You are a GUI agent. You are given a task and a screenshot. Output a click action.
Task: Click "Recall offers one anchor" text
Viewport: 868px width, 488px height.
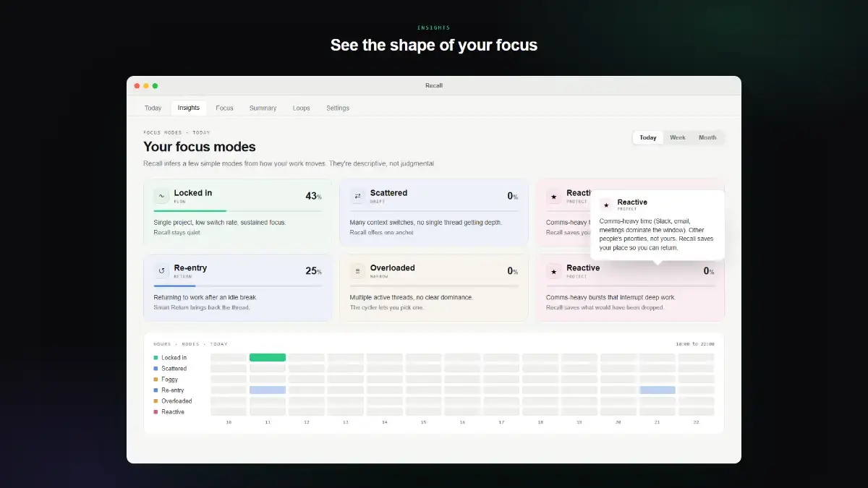point(382,233)
